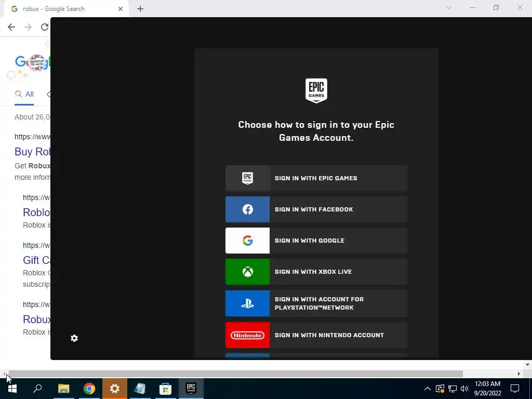Click the tray security warning icon
532x399 pixels.
coord(440,389)
